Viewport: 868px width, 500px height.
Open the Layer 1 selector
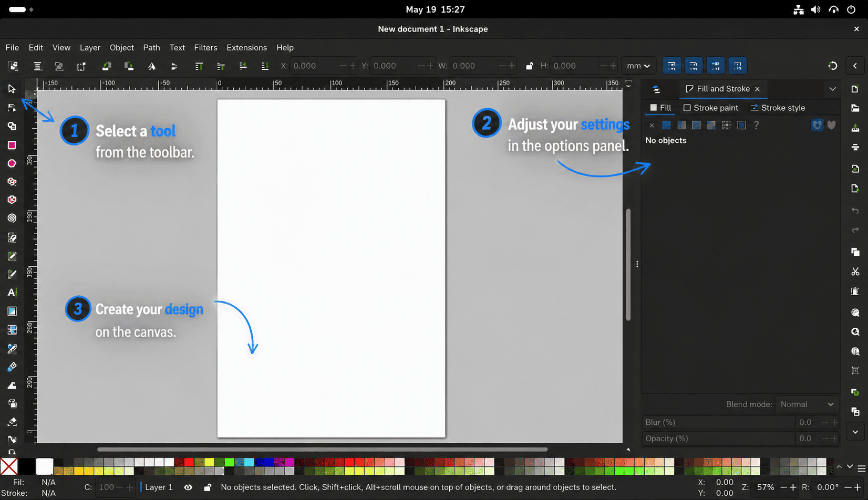coord(159,487)
